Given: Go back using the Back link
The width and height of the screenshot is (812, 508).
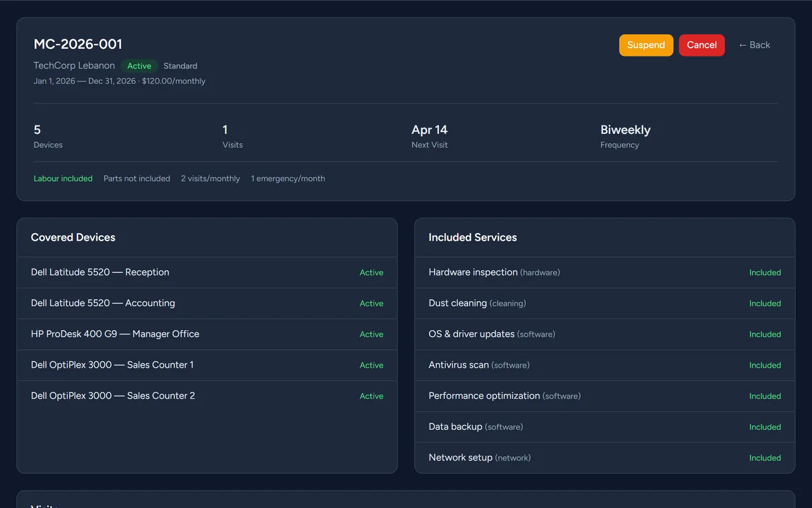Looking at the screenshot, I should click(x=754, y=45).
